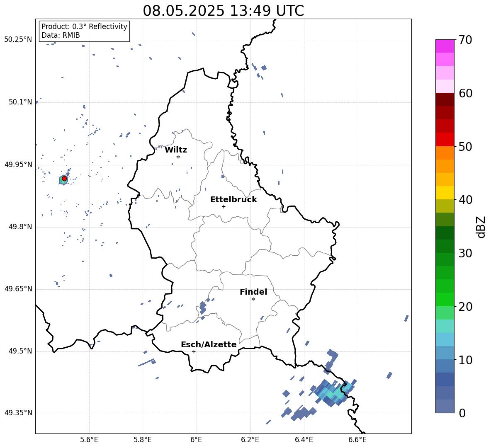Screen dimensions: 491x448
Task: Click the title '08.05.2025 13:49 UTC'
Action: point(223,11)
